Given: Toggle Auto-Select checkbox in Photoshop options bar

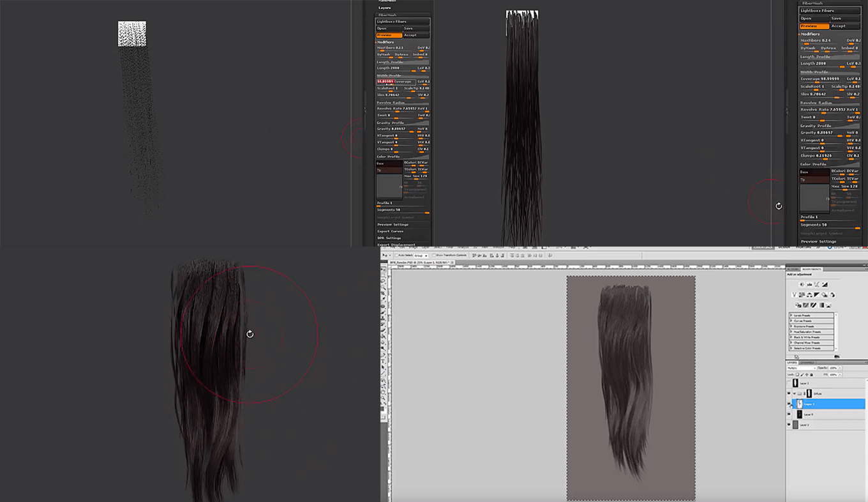Looking at the screenshot, I should 396,255.
